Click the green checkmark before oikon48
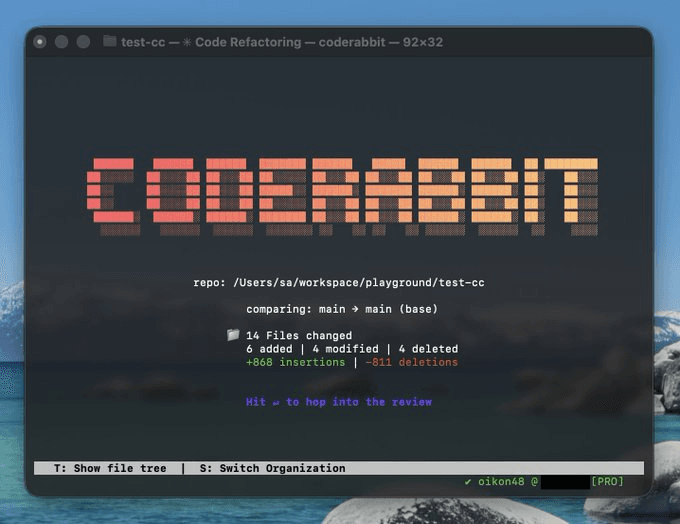The width and height of the screenshot is (680, 524). [x=469, y=482]
